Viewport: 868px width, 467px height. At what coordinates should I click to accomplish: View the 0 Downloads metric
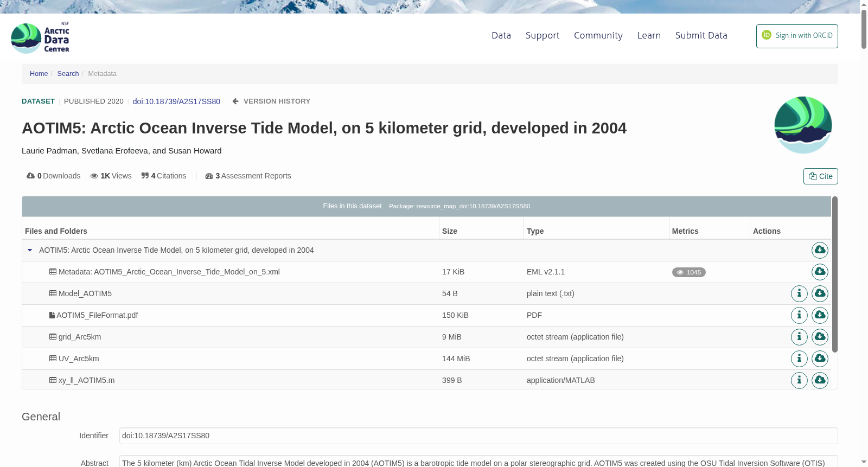54,176
